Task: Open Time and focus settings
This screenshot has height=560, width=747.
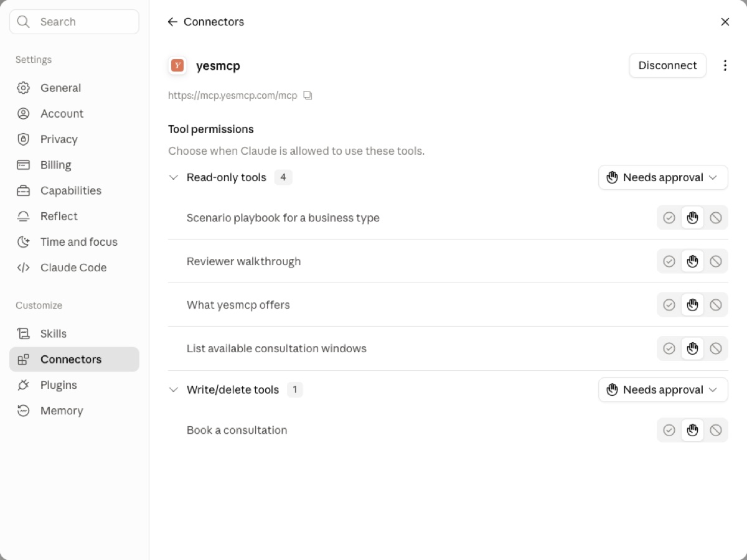Action: pyautogui.click(x=74, y=242)
